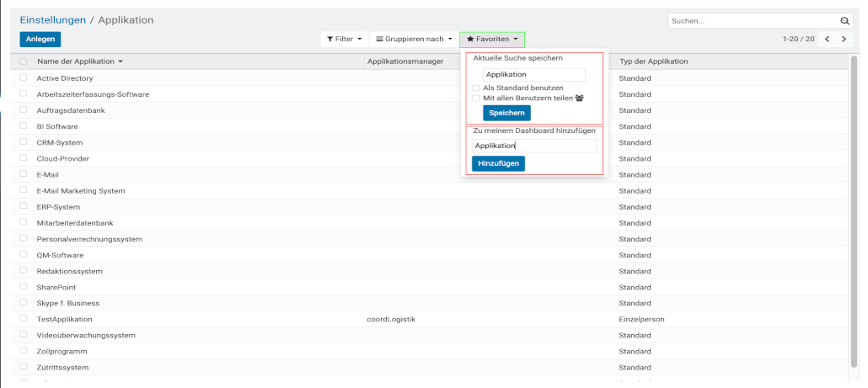Open the ERP-System list entry
Image resolution: width=868 pixels, height=388 pixels.
(x=59, y=207)
